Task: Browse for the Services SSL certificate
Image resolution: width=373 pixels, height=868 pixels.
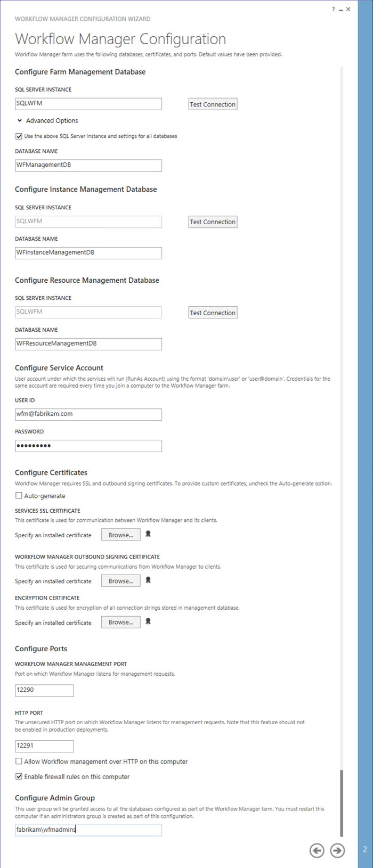Action: [121, 535]
